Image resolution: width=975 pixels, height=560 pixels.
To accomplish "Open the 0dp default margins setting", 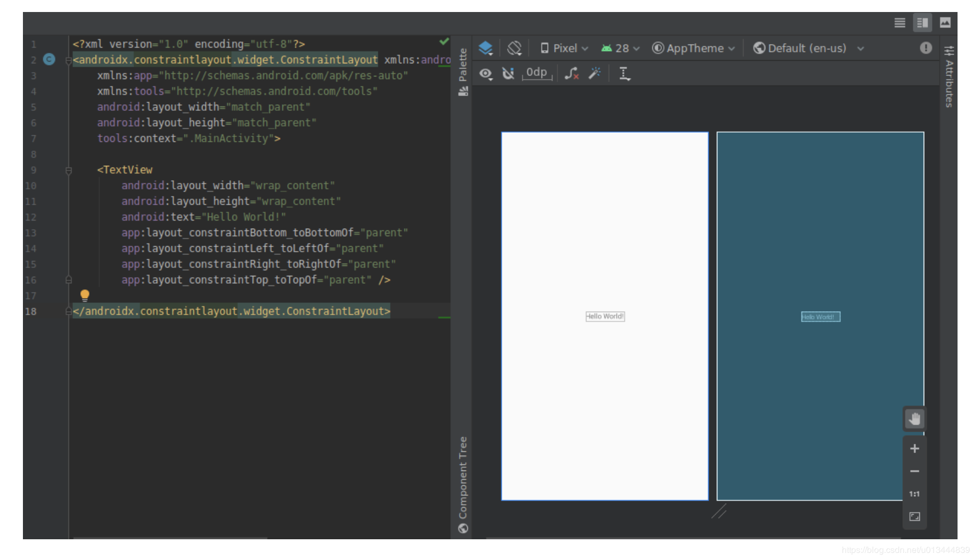I will 537,73.
